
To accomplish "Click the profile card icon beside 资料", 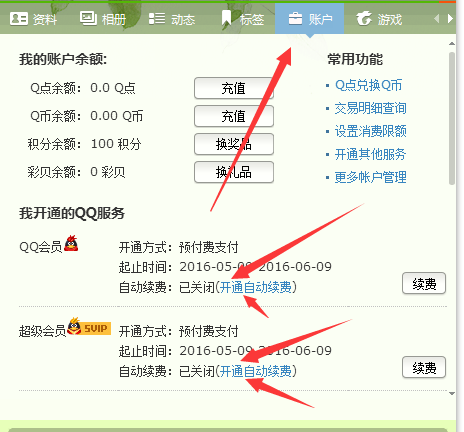I will click(x=19, y=19).
